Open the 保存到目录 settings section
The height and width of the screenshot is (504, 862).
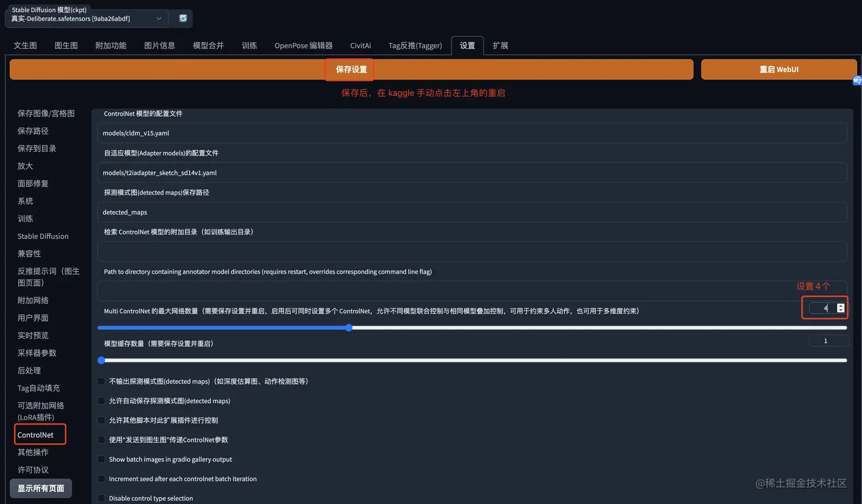click(x=37, y=149)
